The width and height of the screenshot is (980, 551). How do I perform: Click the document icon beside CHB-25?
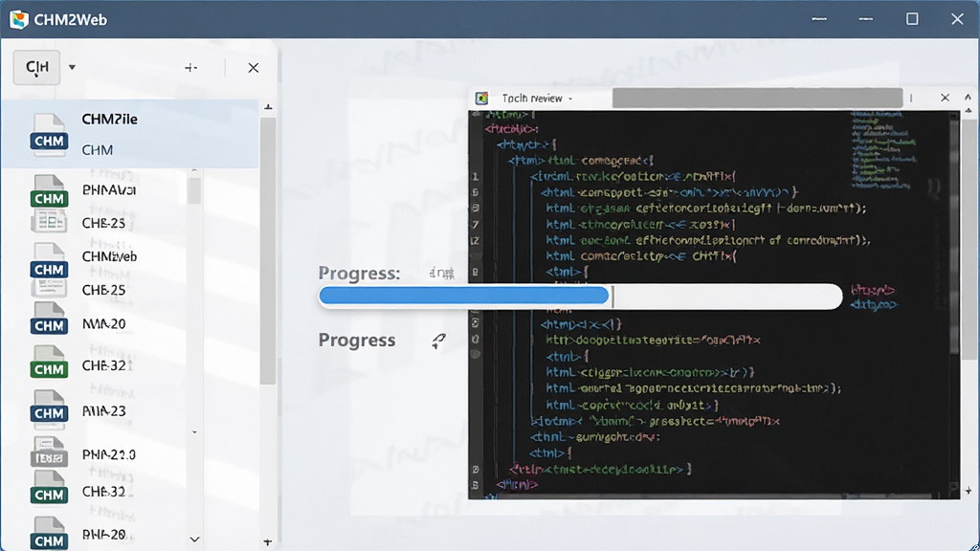tap(49, 287)
